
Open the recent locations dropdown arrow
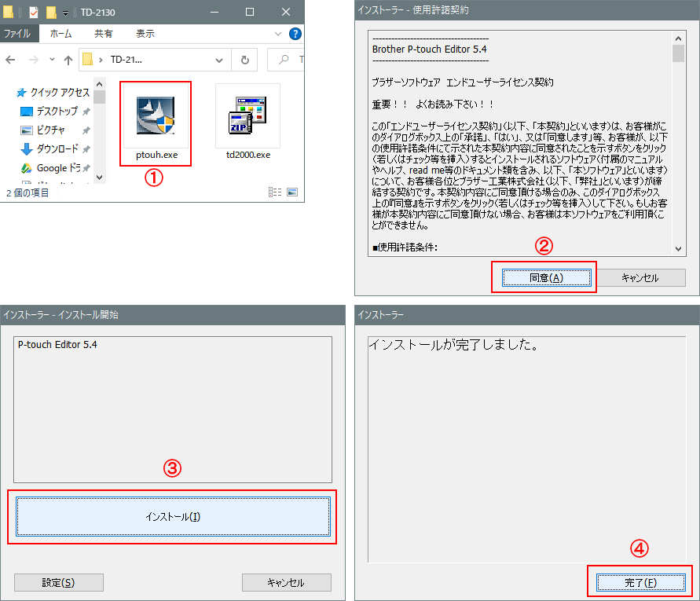tap(52, 60)
